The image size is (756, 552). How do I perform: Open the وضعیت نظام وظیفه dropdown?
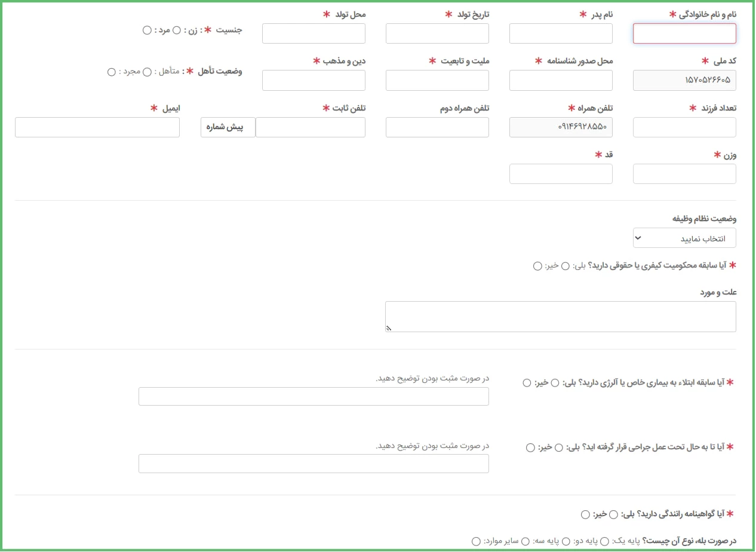pyautogui.click(x=684, y=238)
